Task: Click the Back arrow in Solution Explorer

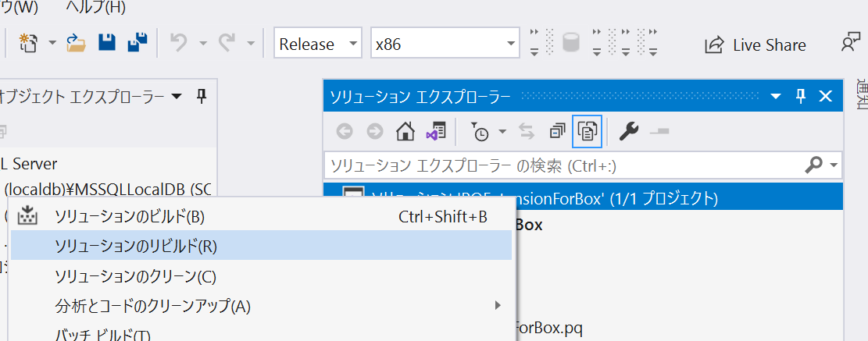Action: [x=345, y=132]
